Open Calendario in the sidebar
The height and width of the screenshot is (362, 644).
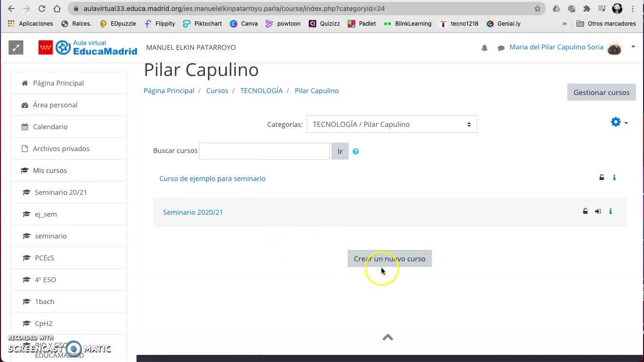click(69, 127)
